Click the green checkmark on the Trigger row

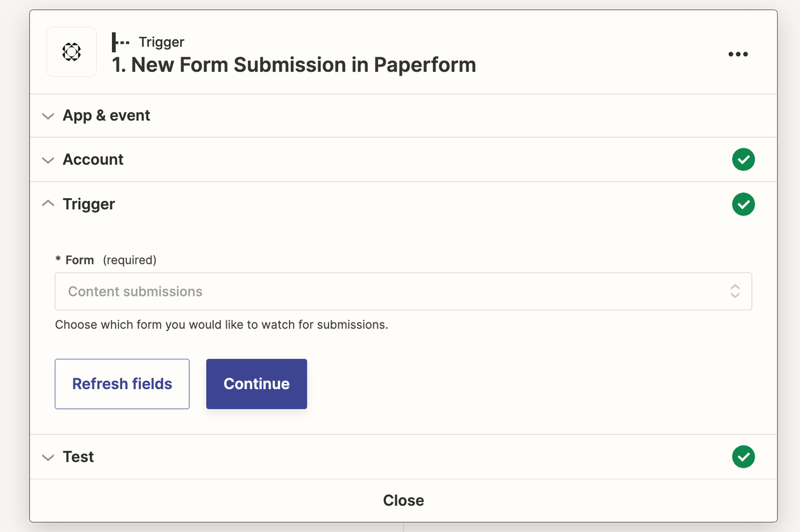pyautogui.click(x=743, y=204)
